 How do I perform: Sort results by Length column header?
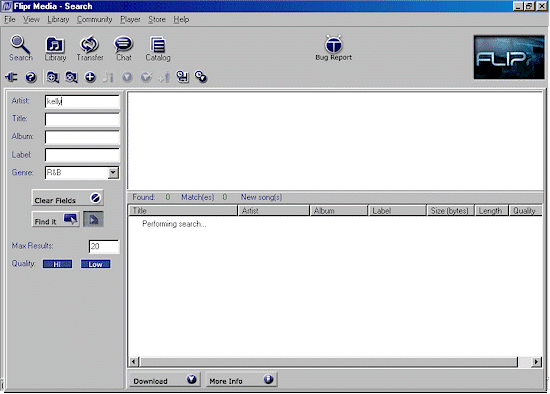pos(492,211)
